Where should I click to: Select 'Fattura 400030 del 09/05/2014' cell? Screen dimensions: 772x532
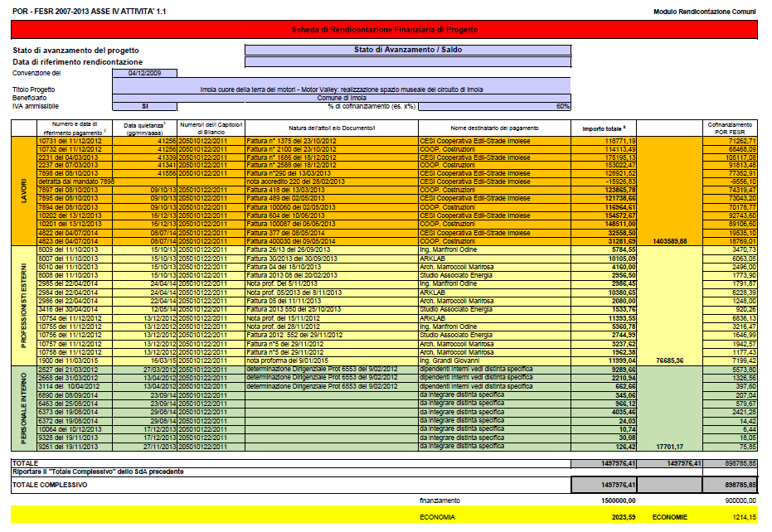tap(332, 242)
